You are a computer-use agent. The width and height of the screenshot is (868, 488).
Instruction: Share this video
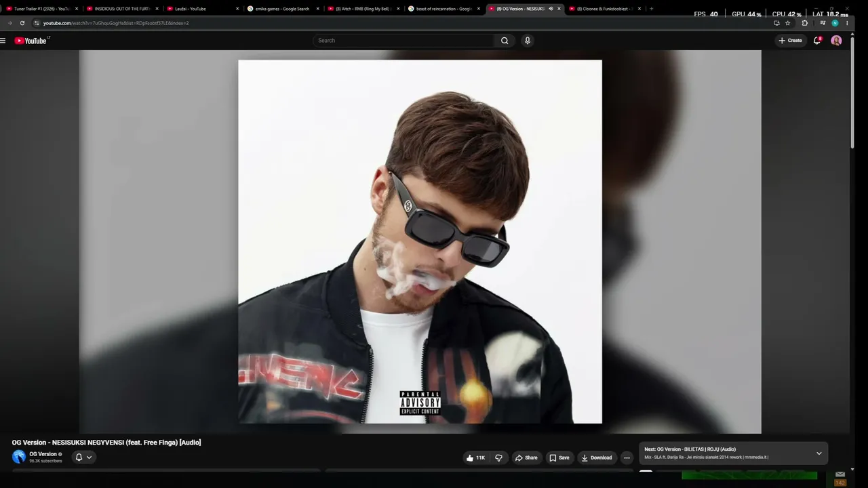point(526,457)
